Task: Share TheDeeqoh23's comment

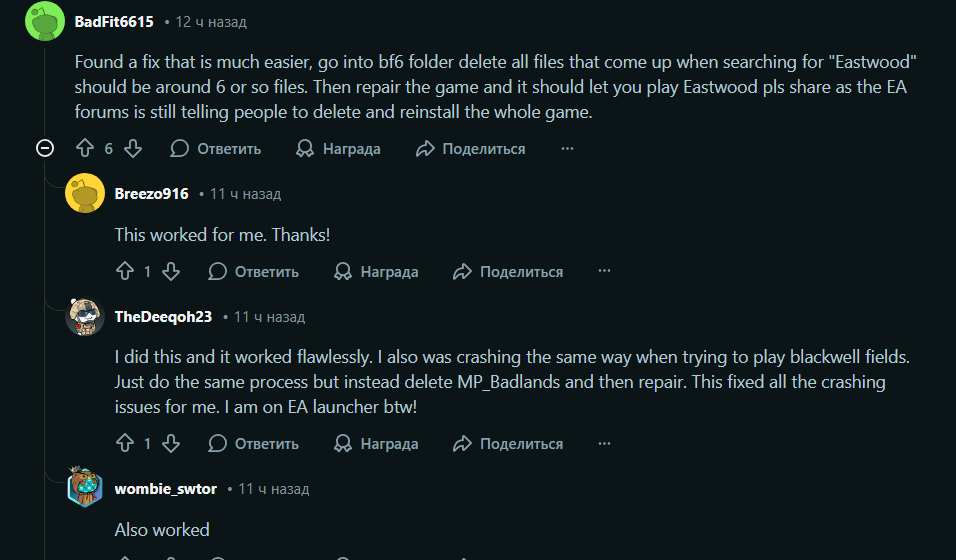Action: [508, 443]
